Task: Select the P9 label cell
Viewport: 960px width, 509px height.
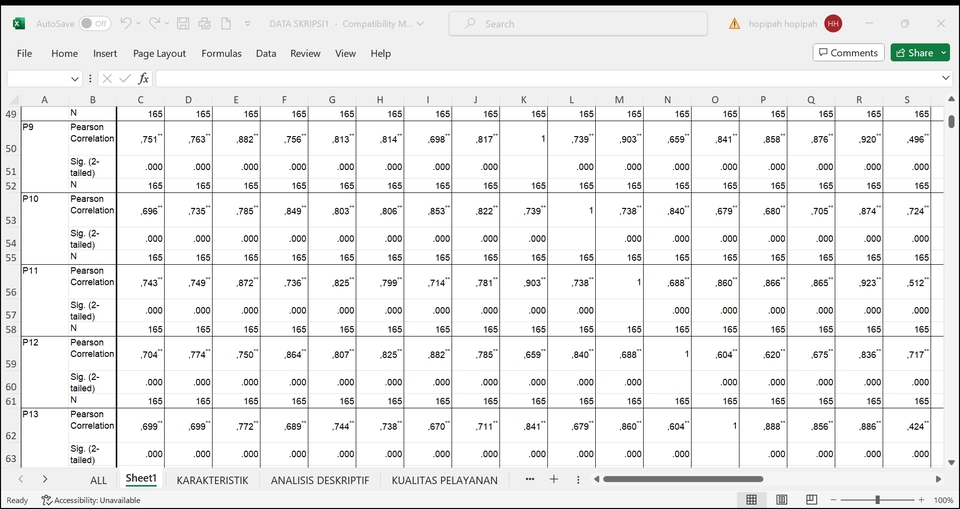Action: (45, 138)
